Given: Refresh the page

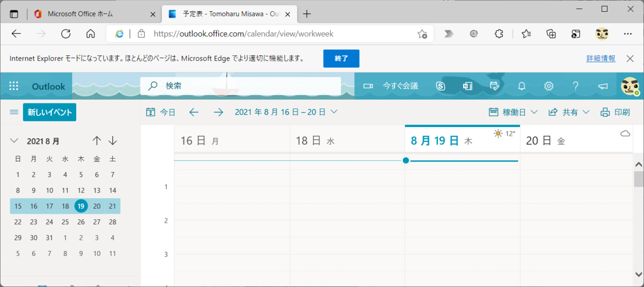Looking at the screenshot, I should (65, 34).
